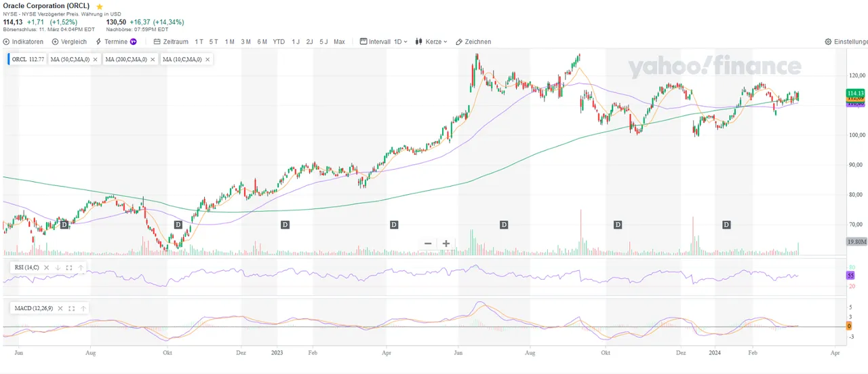Click the Vergleich compare button
868x374 pixels.
tap(69, 41)
